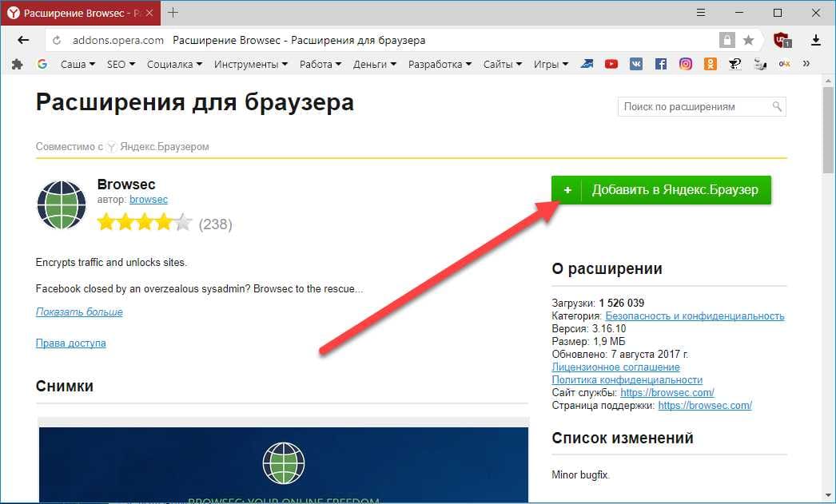Click the Обновлено: 7 августа 2017 г. text
836x504 pixels.
coord(620,355)
